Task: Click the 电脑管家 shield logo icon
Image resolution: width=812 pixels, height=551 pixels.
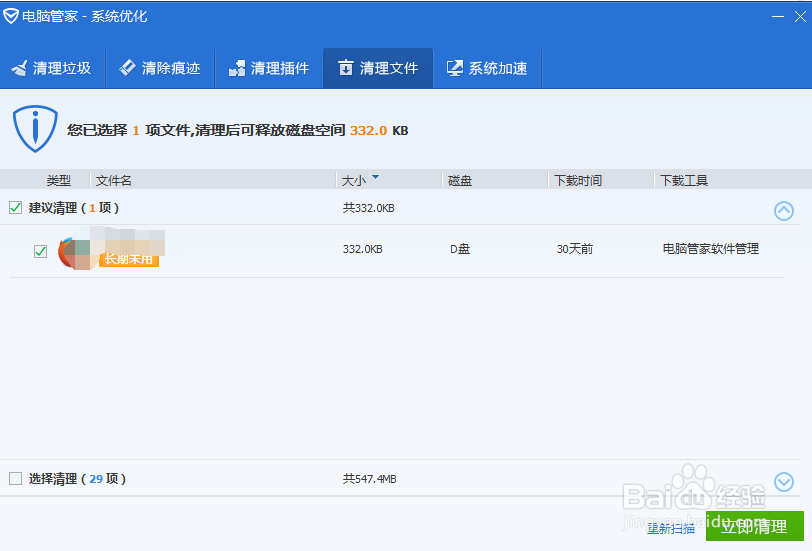Action: tap(10, 16)
